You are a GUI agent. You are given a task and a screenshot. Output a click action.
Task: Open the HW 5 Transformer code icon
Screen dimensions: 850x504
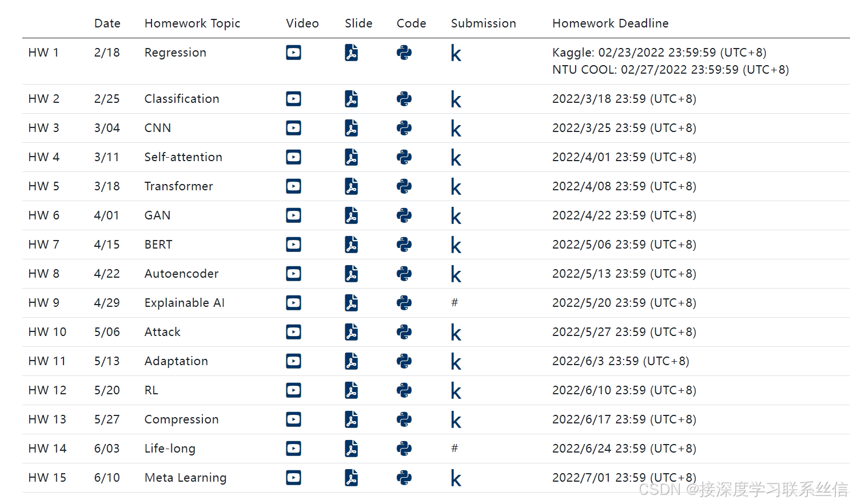coord(404,186)
